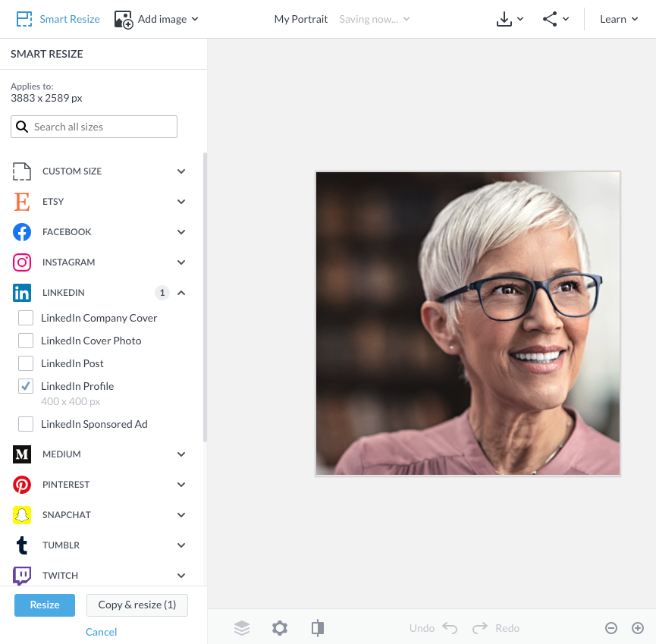This screenshot has width=656, height=644.
Task: Click the LinkedIn selected count badge
Action: pos(162,293)
